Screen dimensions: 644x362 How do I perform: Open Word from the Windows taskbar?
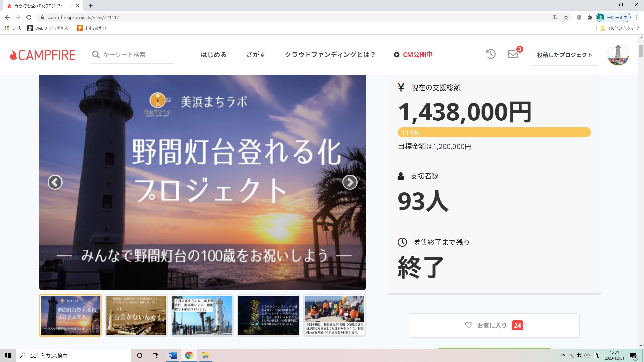click(x=173, y=355)
